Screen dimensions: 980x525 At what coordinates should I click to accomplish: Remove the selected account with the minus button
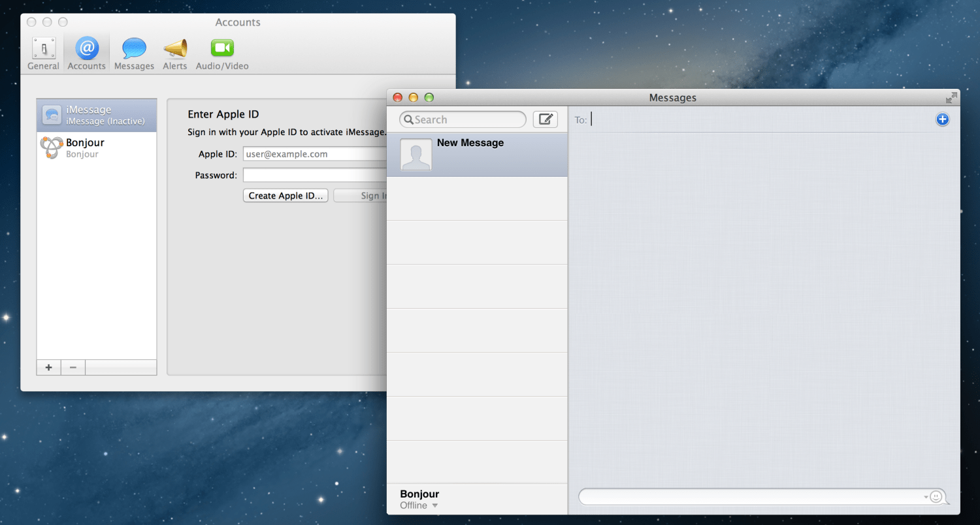[x=73, y=368]
